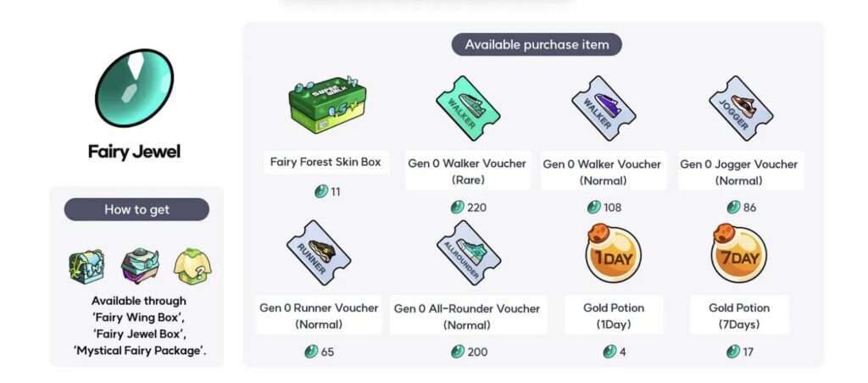
Task: Click the 220 jewel price of Rare Walker Voucher
Action: [468, 208]
